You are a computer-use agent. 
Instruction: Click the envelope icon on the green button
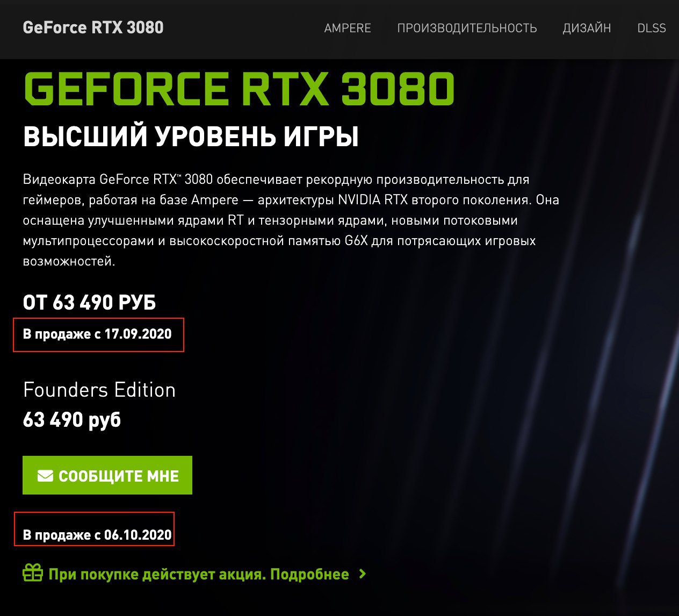(45, 476)
